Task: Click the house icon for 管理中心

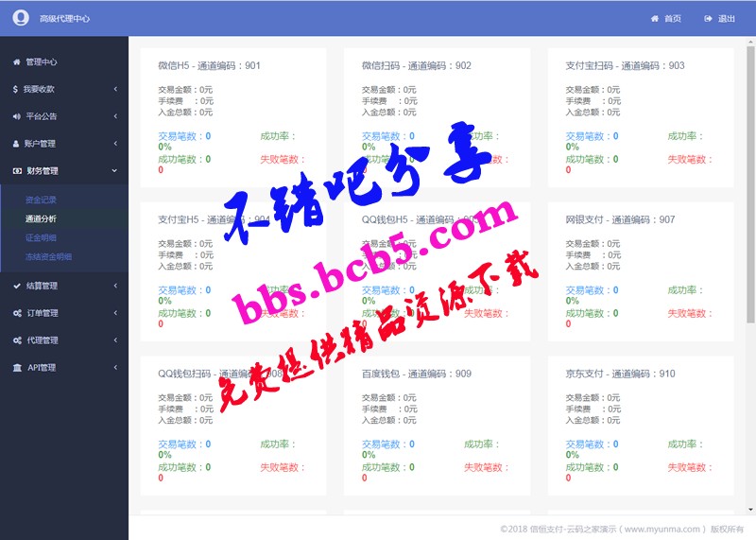Action: pyautogui.click(x=17, y=61)
